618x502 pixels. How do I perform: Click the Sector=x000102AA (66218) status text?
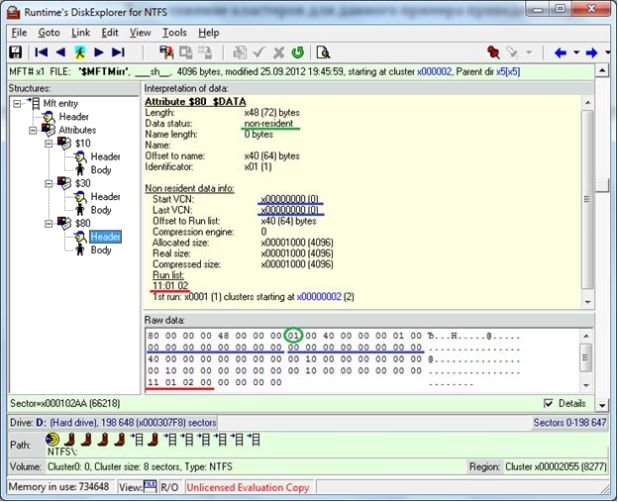tap(65, 403)
